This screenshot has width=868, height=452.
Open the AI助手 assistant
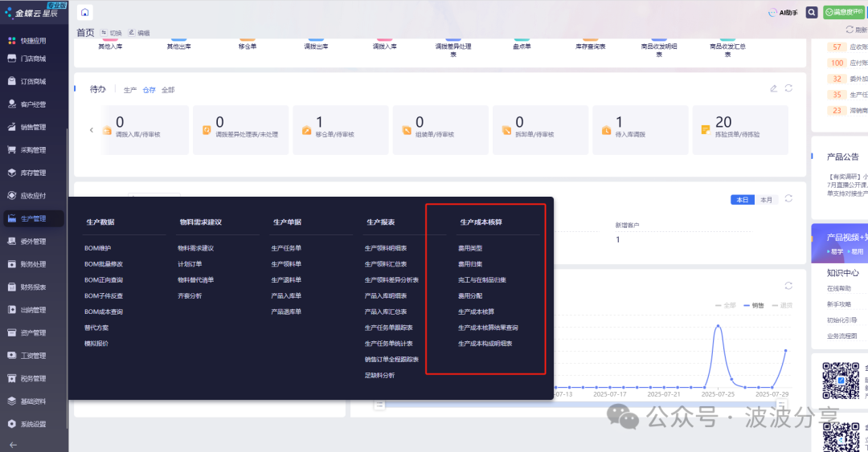(x=783, y=12)
